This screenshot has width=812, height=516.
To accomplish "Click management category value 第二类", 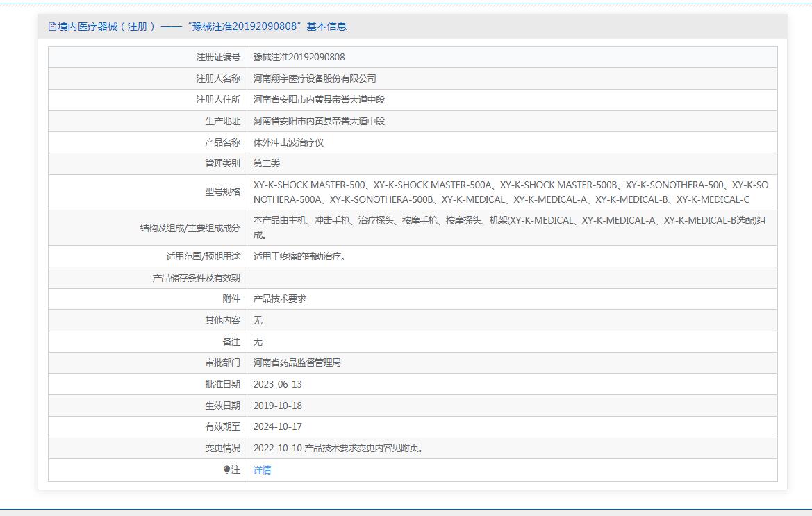I will [266, 163].
